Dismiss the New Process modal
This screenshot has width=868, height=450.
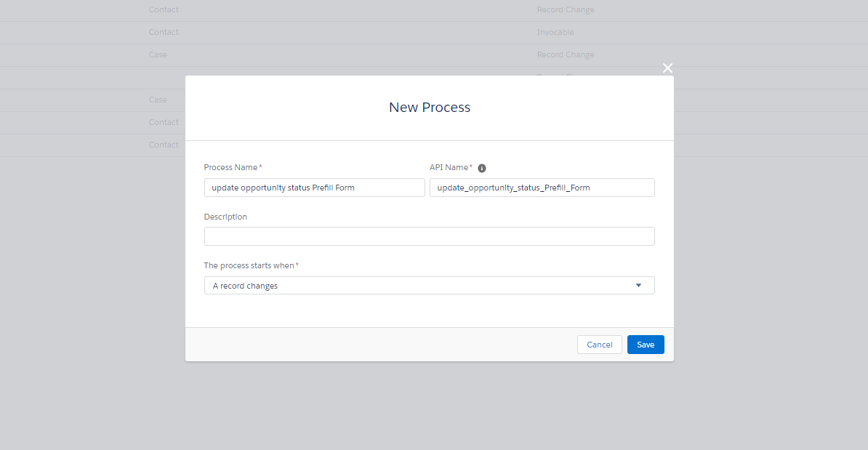667,68
